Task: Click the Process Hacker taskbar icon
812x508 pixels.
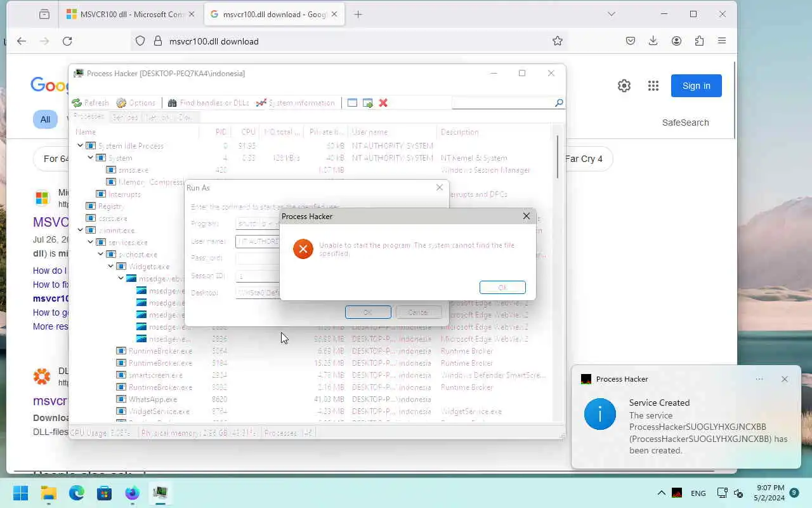Action: tap(160, 493)
